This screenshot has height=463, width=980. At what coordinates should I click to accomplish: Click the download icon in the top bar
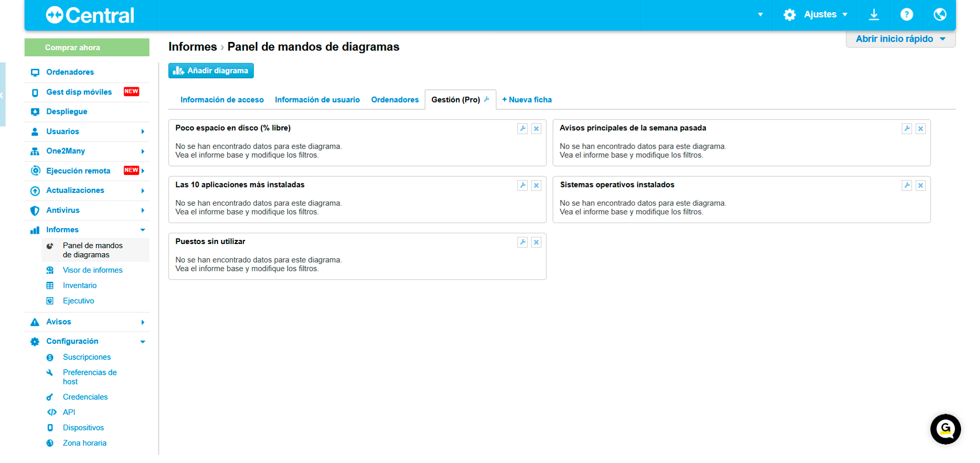click(874, 15)
